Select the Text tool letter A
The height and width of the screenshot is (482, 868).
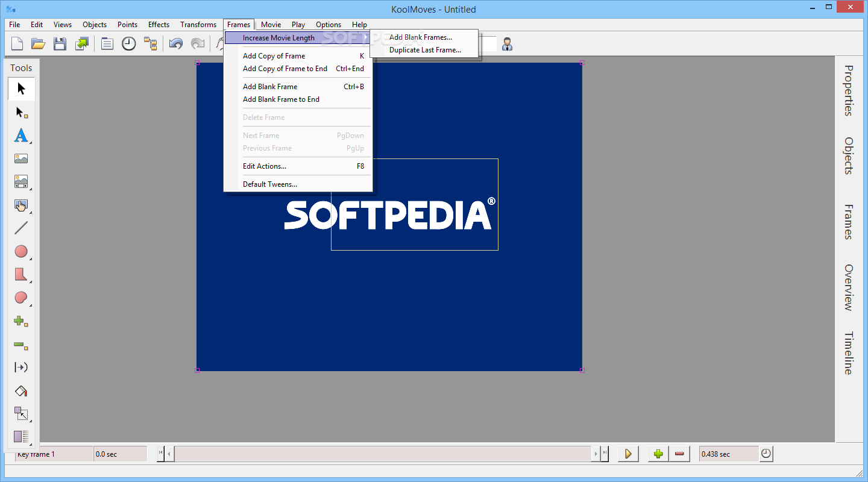pos(21,136)
